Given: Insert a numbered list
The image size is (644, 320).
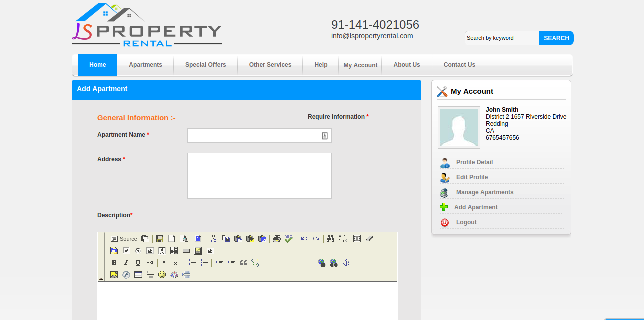Looking at the screenshot, I should [192, 263].
